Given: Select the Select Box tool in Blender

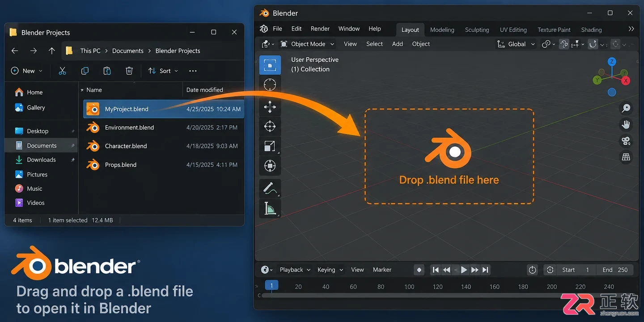Looking at the screenshot, I should tap(270, 65).
